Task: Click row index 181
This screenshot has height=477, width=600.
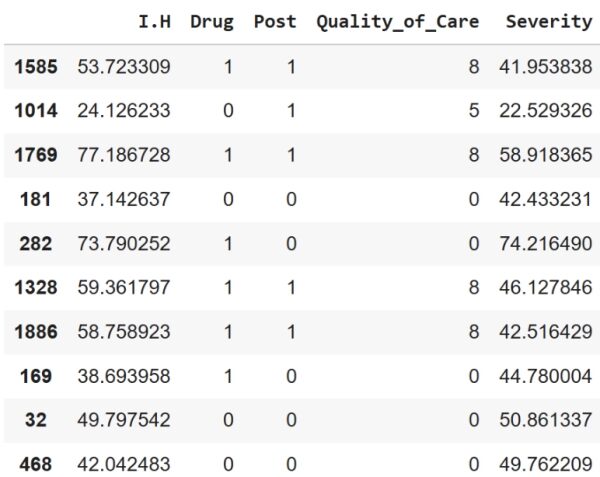Action: (x=35, y=199)
